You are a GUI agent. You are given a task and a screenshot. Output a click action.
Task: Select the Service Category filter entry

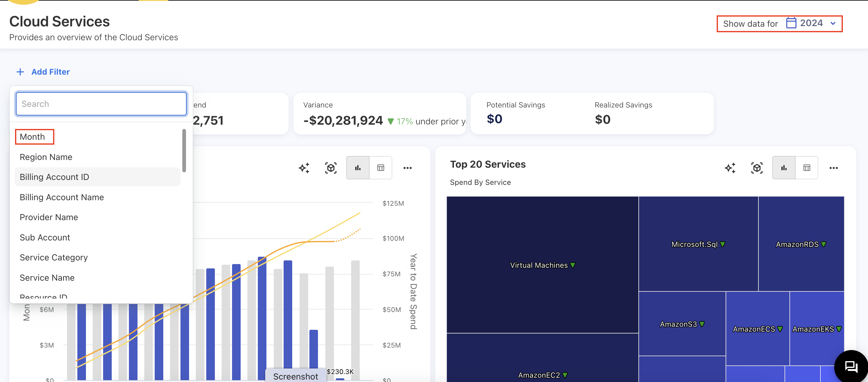[x=54, y=257]
